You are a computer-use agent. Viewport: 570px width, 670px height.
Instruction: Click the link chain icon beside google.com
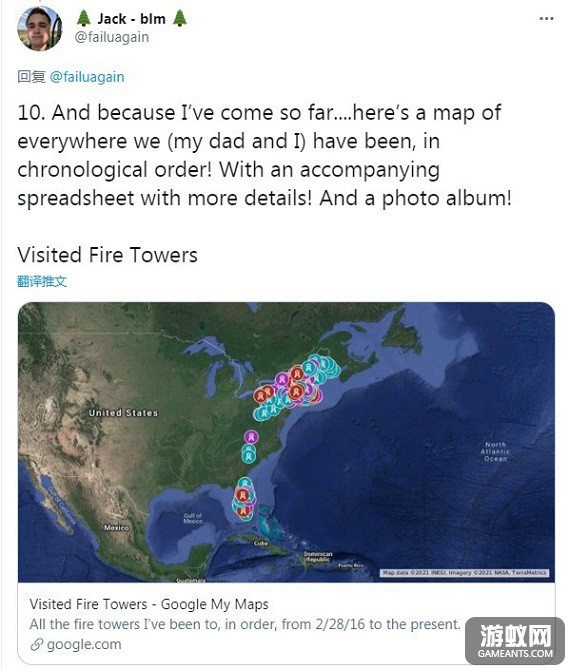[37, 644]
